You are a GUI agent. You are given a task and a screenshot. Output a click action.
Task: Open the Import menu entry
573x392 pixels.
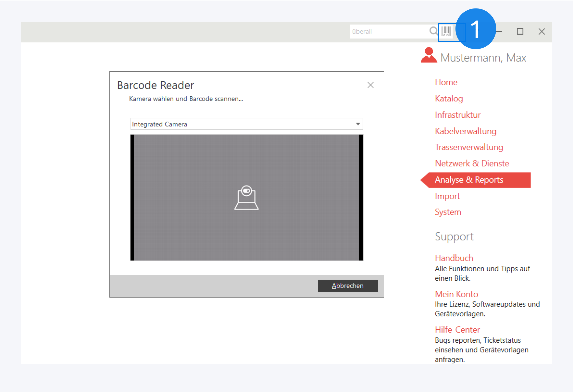(x=447, y=196)
